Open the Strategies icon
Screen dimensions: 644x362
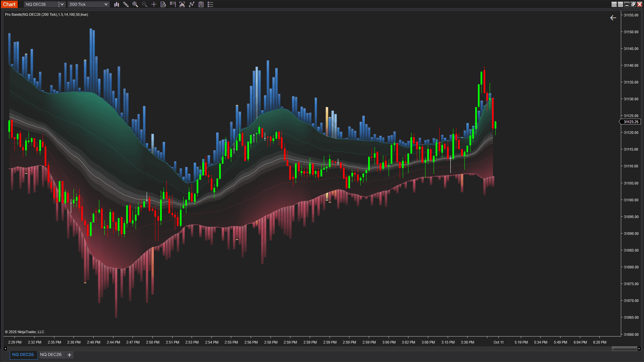click(x=192, y=4)
